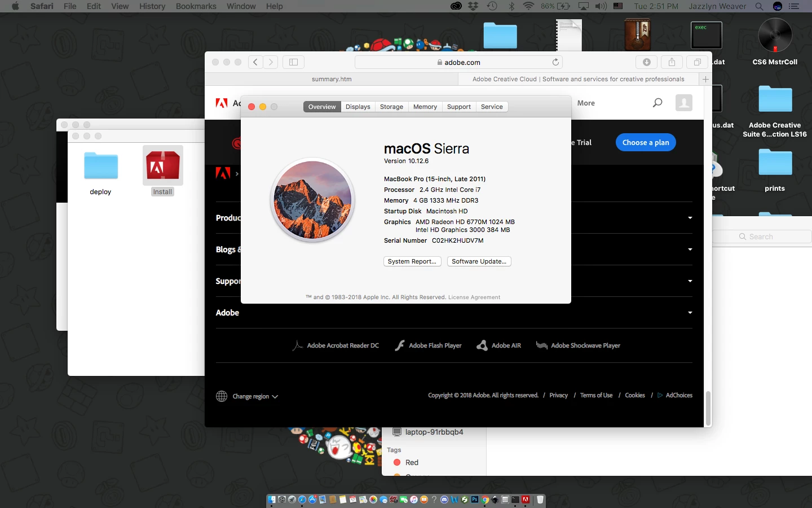This screenshot has width=812, height=508.
Task: Select deploy folder in Finder window
Action: click(x=101, y=166)
